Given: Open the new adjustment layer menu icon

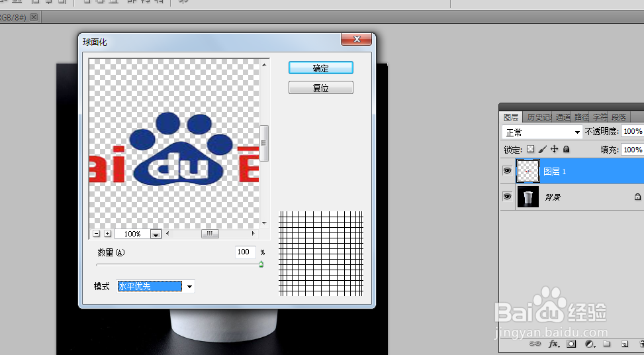Looking at the screenshot, I should pyautogui.click(x=590, y=344).
